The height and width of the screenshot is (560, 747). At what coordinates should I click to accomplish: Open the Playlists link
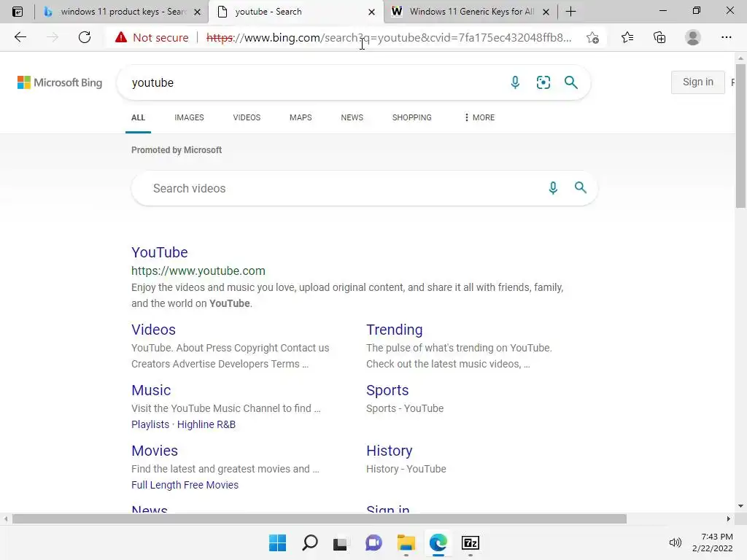pyautogui.click(x=150, y=424)
